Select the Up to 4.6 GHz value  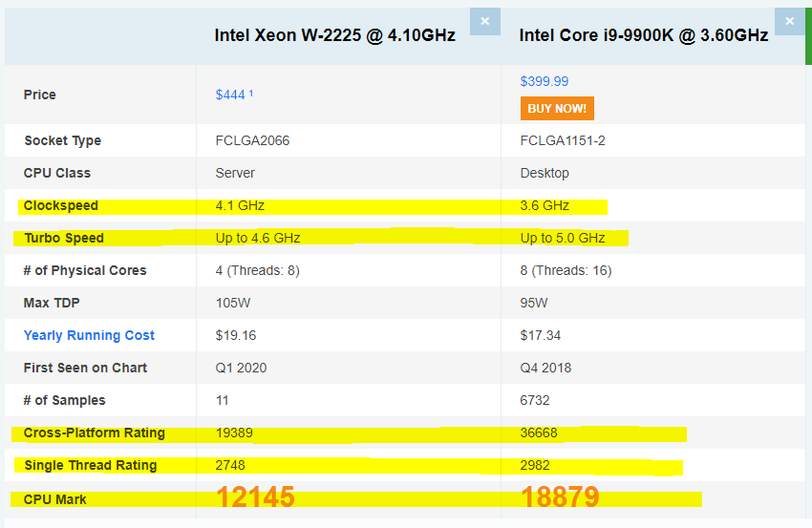pos(258,238)
